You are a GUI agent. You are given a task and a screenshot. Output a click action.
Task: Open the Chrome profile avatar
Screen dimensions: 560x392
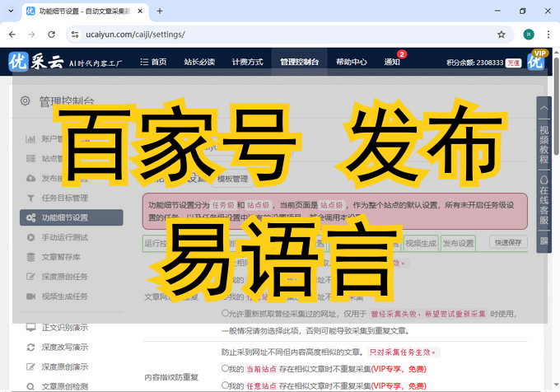pos(529,35)
